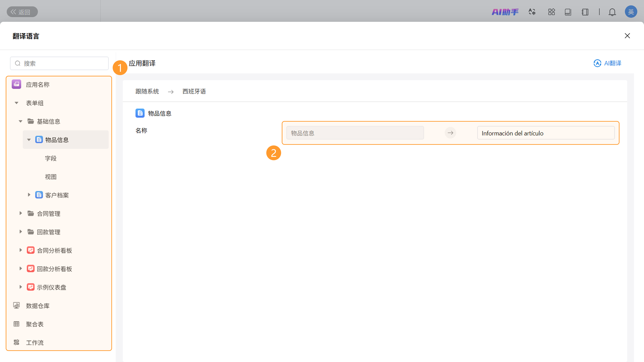Click the arrow button between translation fields
This screenshot has height=362, width=644.
pyautogui.click(x=450, y=133)
